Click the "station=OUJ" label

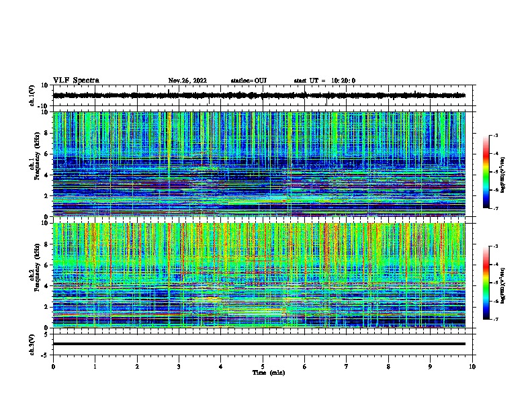point(249,81)
